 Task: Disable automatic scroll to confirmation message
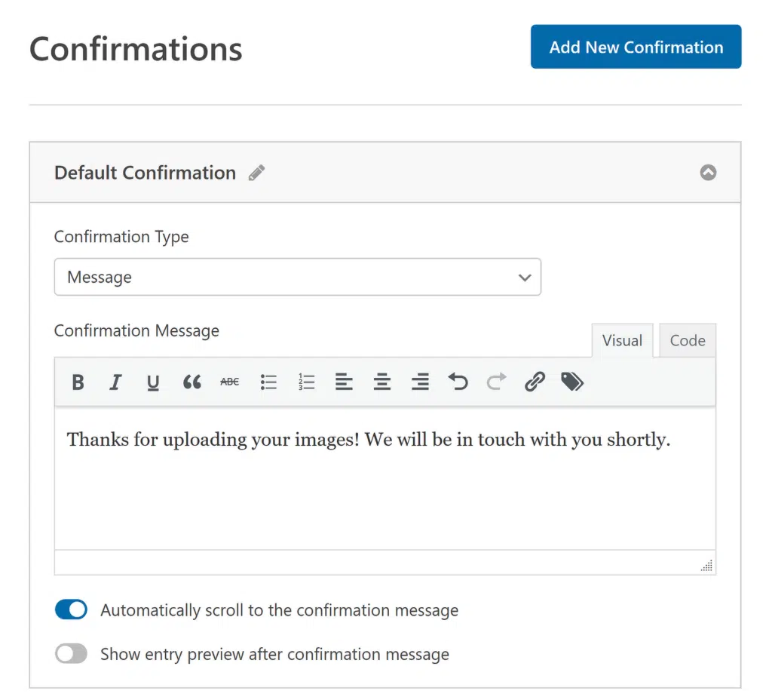click(x=71, y=609)
